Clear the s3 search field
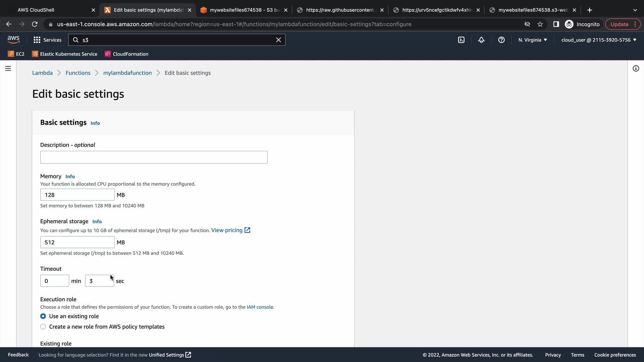 278,40
